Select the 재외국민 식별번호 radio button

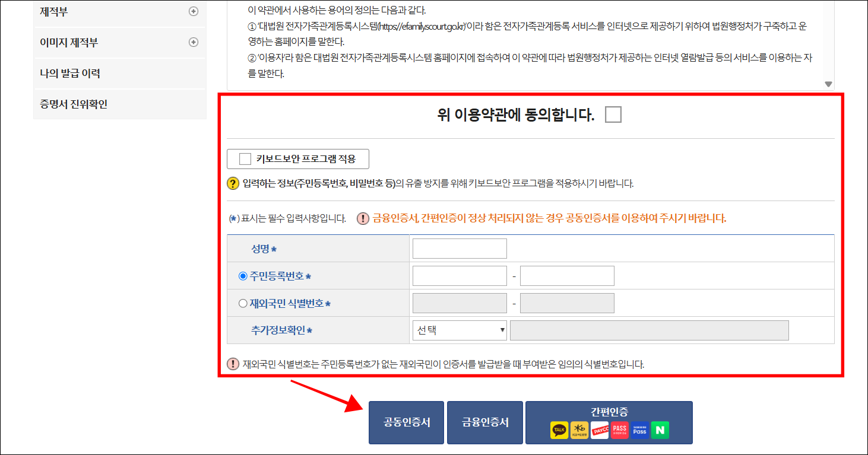243,303
